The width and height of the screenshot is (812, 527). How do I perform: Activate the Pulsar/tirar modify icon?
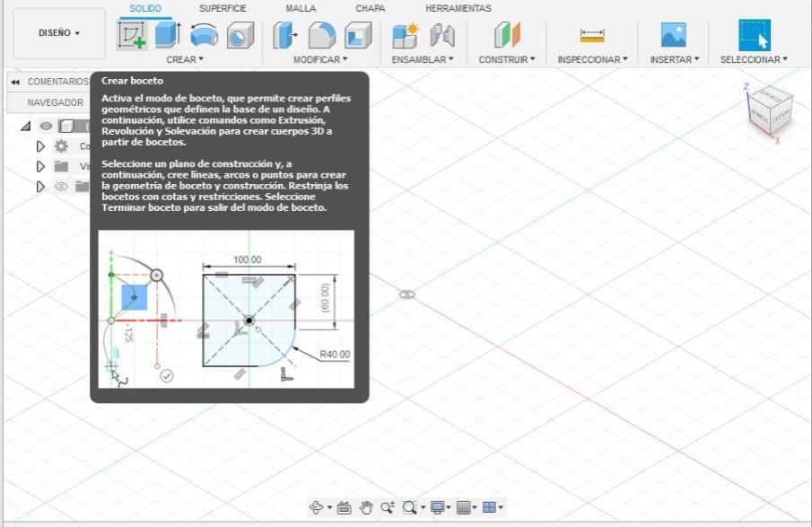[x=284, y=35]
